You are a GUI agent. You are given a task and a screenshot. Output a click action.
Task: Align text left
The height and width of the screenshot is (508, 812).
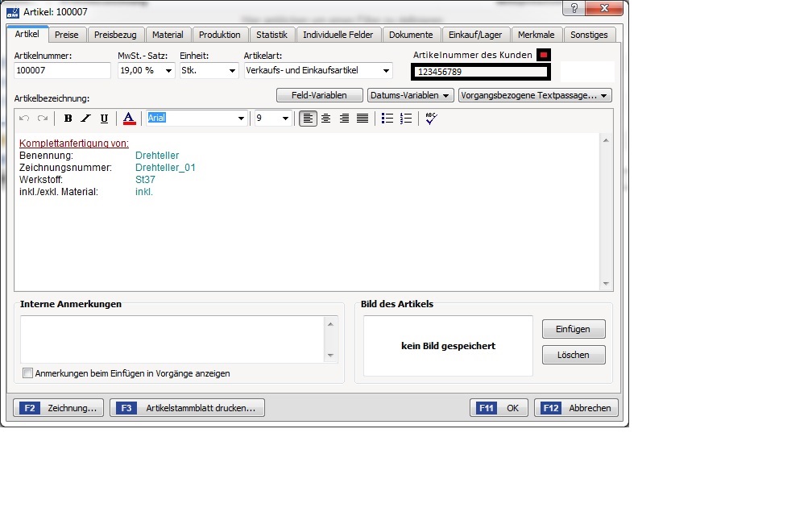308,119
